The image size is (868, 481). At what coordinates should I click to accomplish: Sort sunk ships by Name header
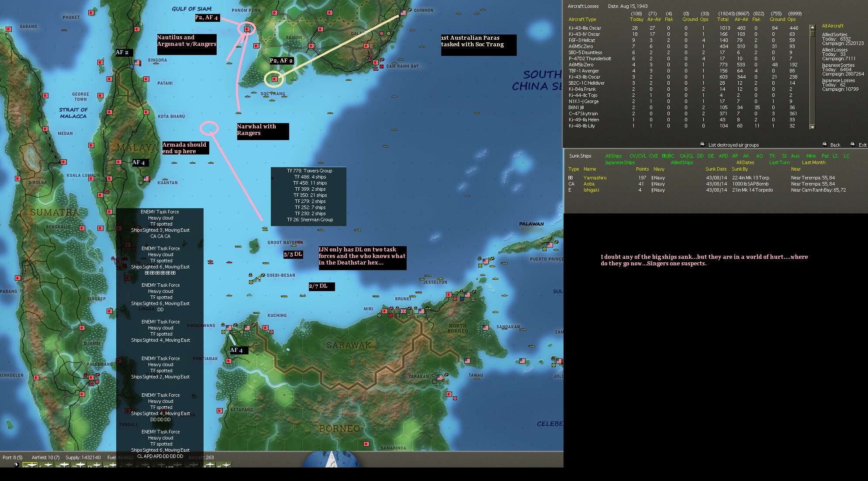pos(590,169)
